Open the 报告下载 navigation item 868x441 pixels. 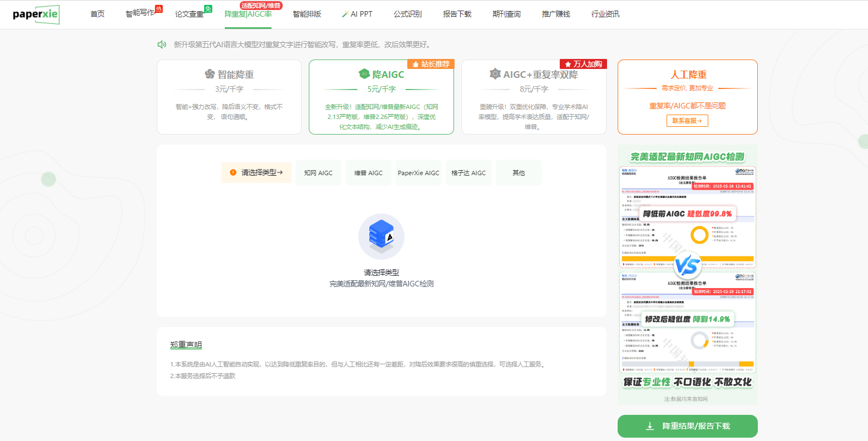tap(457, 14)
